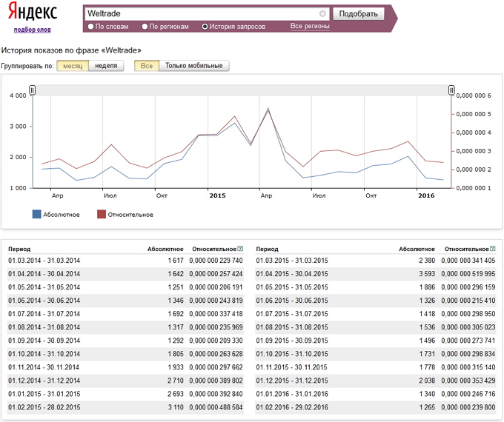Select the period 01.09.2015 - 30.09.2015
This screenshot has width=504, height=422.
point(292,341)
